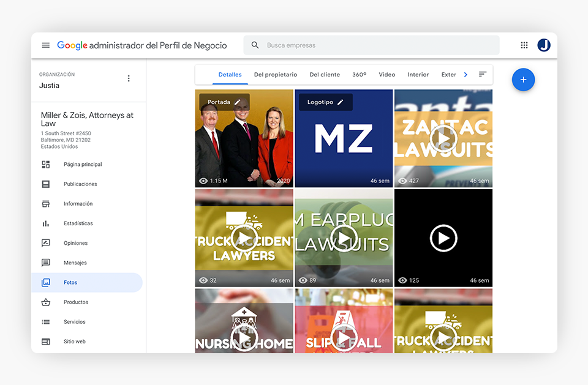Viewport: 588px width, 385px height.
Task: Click the Servicios list icon
Action: tap(46, 322)
